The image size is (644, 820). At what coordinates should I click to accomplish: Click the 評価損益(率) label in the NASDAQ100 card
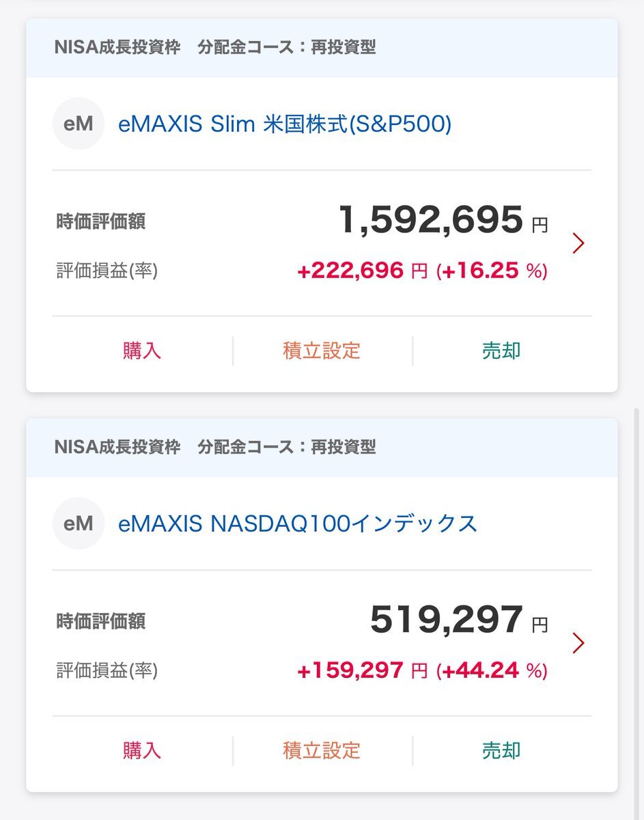click(x=107, y=671)
